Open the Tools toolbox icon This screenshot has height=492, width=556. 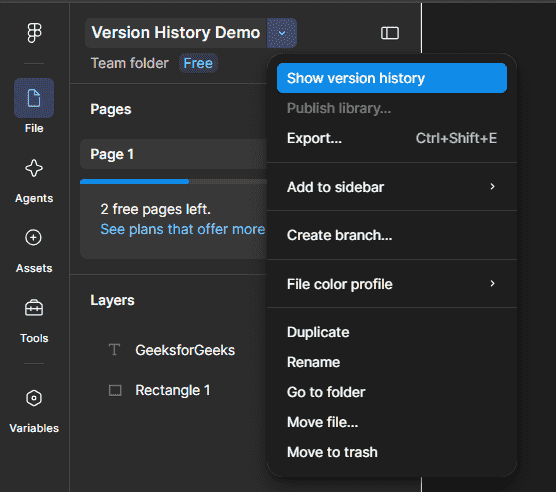(x=34, y=308)
